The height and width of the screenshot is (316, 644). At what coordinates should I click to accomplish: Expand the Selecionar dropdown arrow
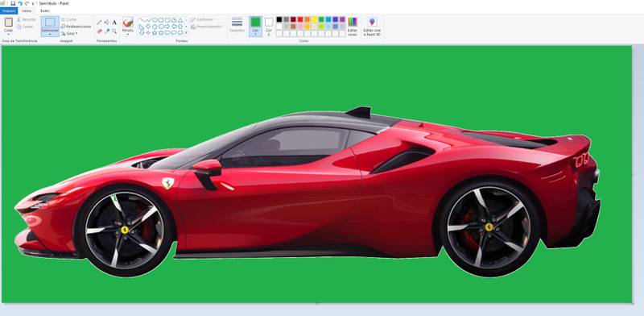pos(50,35)
